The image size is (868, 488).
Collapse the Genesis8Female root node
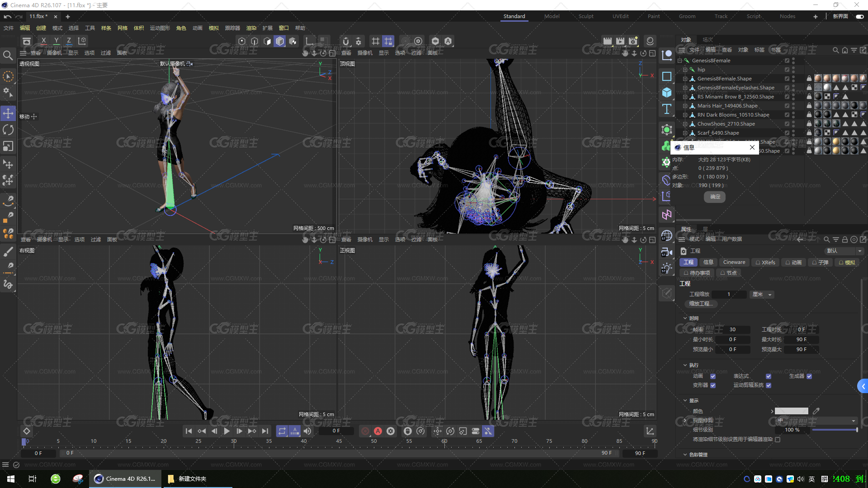coord(679,61)
